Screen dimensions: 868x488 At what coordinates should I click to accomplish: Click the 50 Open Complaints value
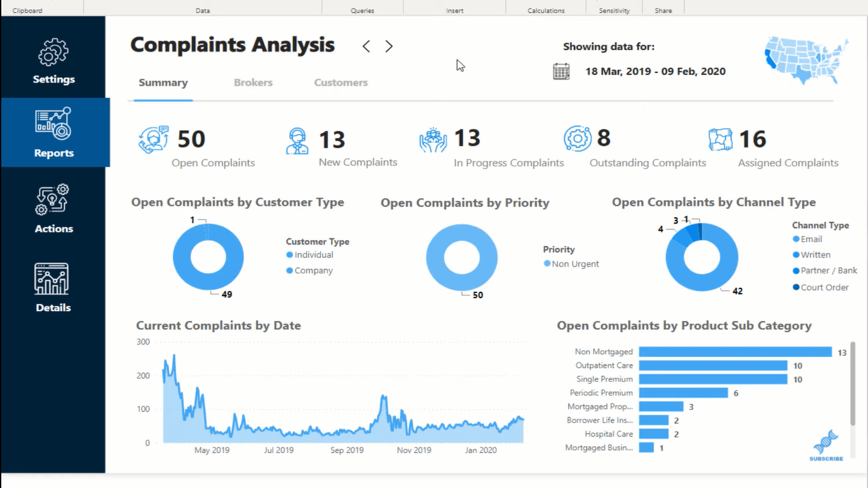[x=191, y=139]
